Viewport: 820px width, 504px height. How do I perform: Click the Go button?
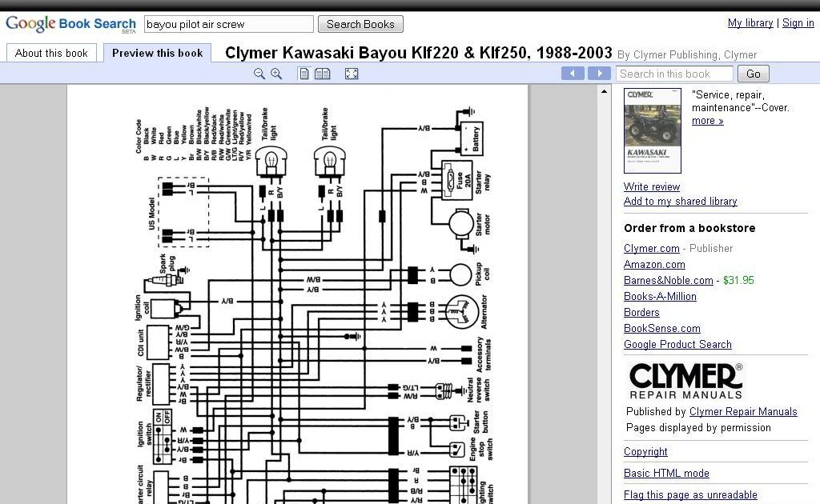pyautogui.click(x=753, y=74)
